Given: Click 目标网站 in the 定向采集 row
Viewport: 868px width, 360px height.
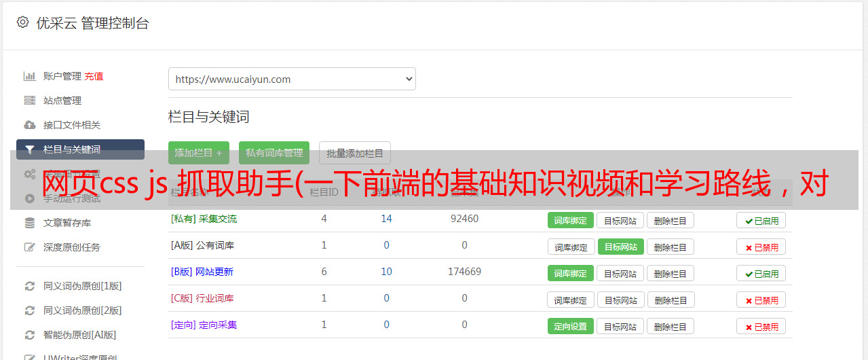Looking at the screenshot, I should tap(620, 326).
